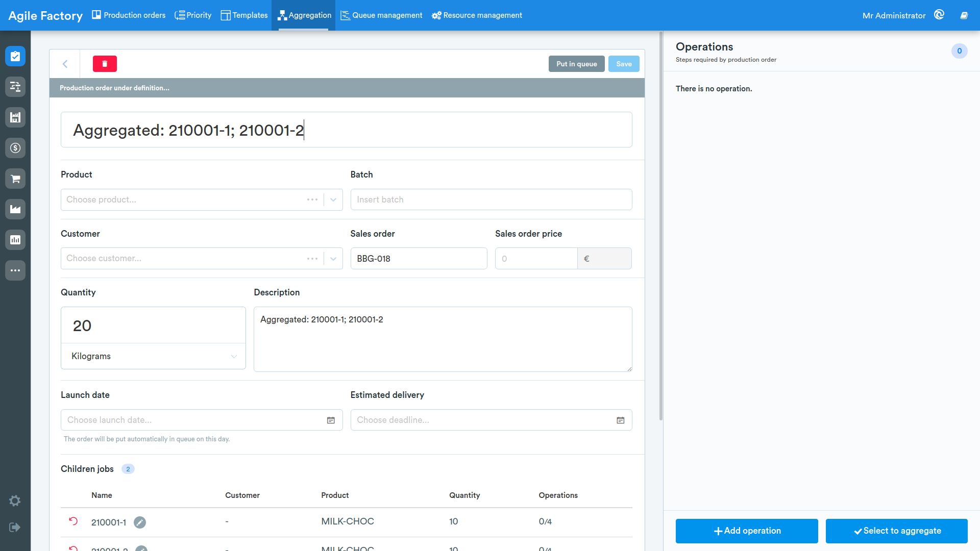
Task: Open the bar chart reports sidebar icon
Action: (15, 240)
